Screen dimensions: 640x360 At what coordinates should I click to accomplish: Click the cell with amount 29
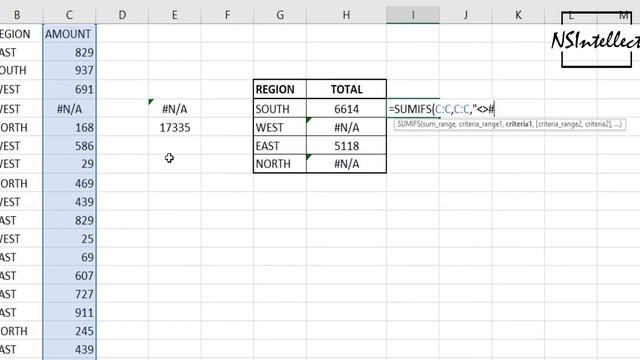click(x=69, y=164)
